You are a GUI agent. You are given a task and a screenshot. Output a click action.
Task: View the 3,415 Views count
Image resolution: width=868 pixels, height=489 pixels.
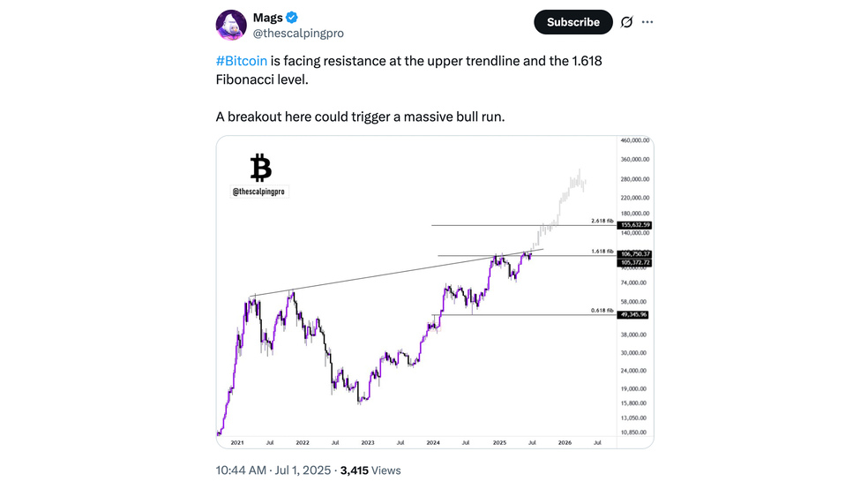370,470
